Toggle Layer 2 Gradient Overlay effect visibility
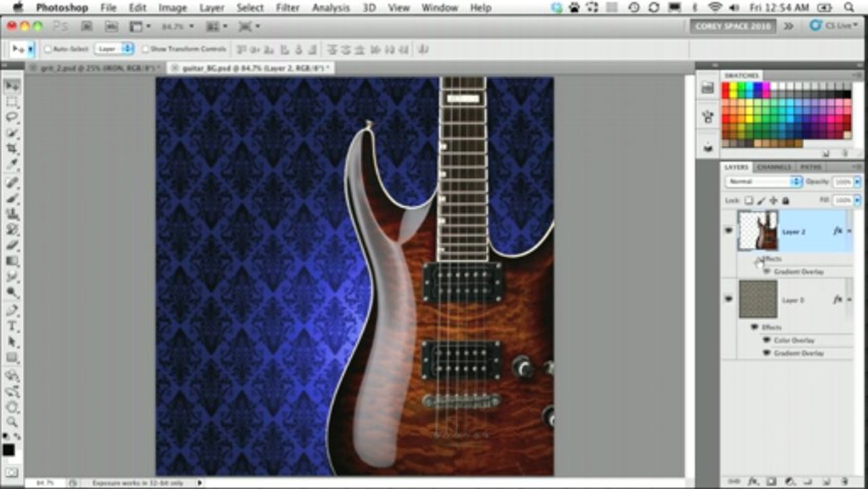868x489 pixels. click(768, 272)
